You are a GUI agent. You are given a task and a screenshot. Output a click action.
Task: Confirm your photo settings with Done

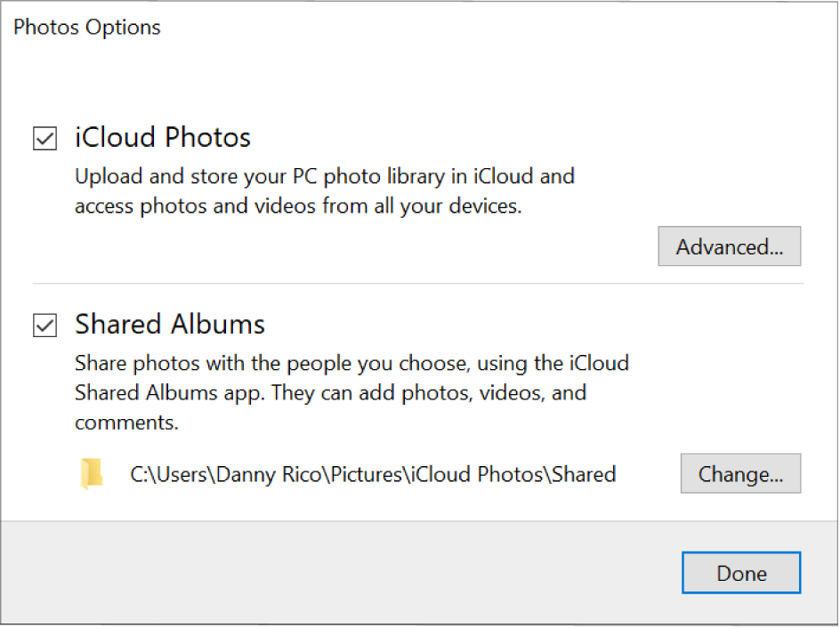coord(741,573)
